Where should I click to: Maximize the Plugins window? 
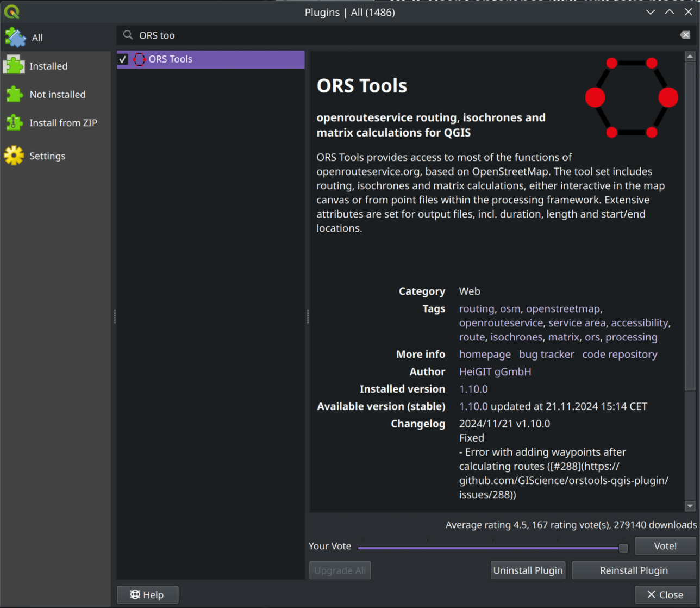(x=670, y=12)
